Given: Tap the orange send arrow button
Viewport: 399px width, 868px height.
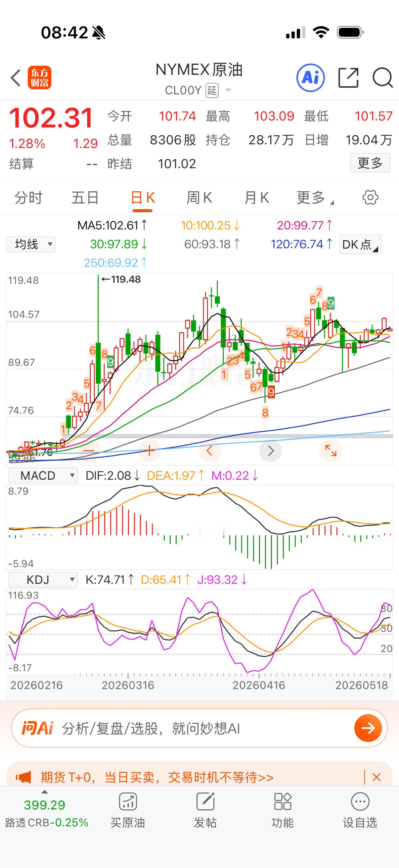Looking at the screenshot, I should (368, 728).
